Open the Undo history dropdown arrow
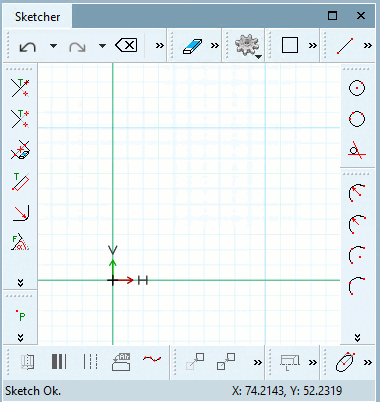Screen dimensions: 380x402 (x=53, y=46)
